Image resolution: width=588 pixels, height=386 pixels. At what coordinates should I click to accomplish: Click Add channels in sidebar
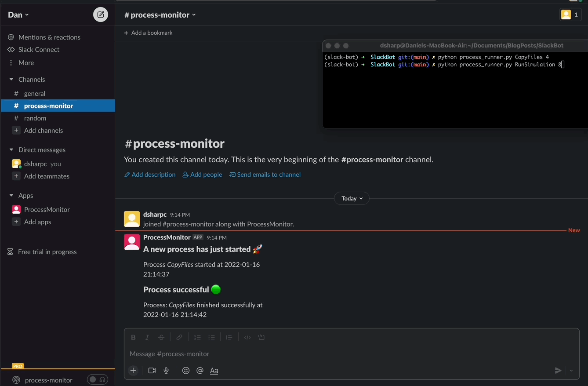pos(43,131)
